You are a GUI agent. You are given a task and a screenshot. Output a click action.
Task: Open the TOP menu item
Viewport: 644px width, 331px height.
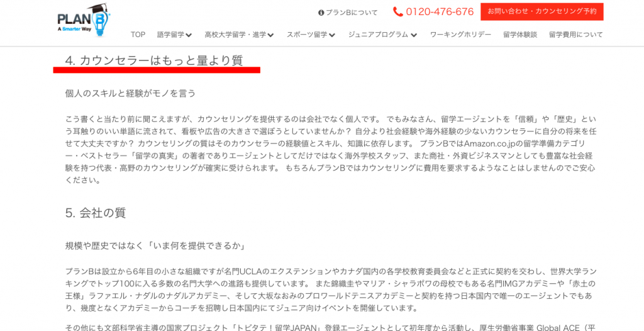point(138,35)
